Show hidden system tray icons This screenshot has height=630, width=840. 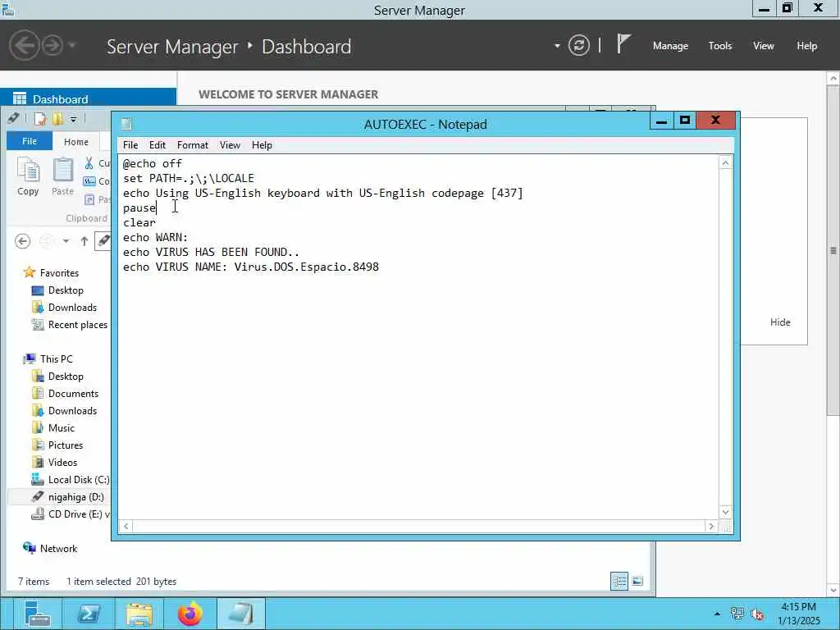click(x=717, y=614)
